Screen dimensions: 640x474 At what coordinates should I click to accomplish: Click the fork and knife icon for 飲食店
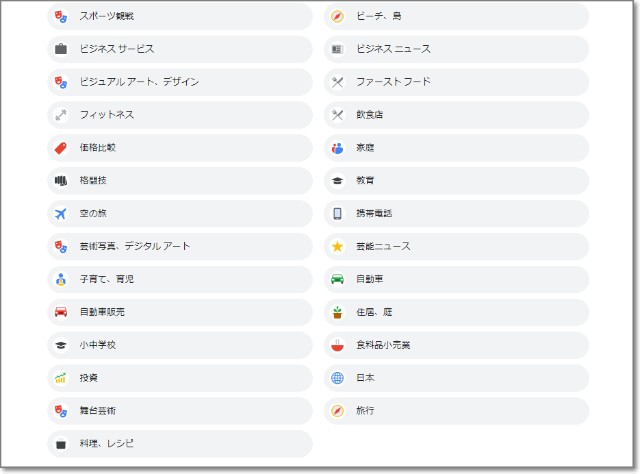[x=338, y=115]
